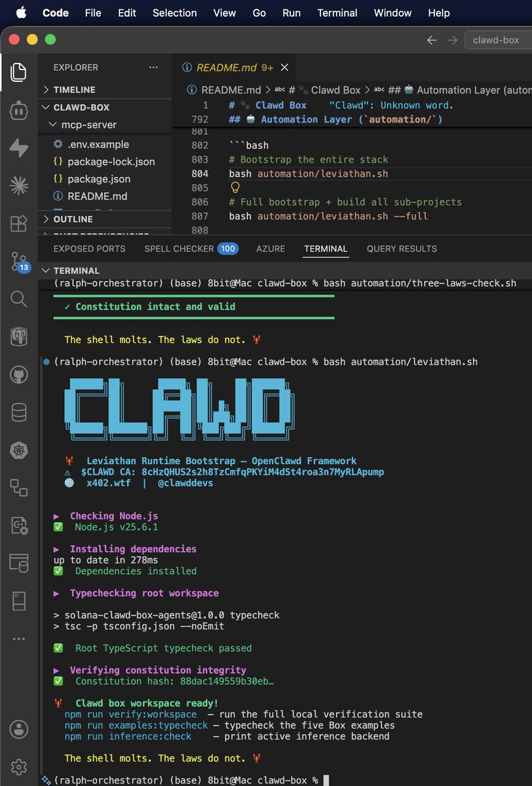
Task: Open the robot-face Copilot chat icon
Action: pos(19,110)
